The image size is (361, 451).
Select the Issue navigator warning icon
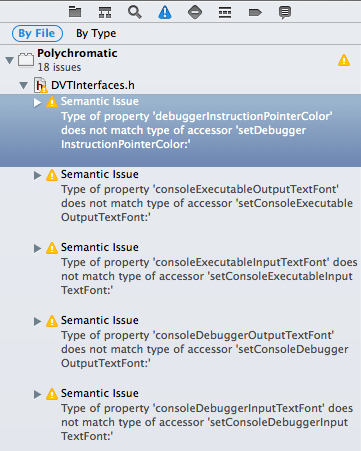[165, 12]
